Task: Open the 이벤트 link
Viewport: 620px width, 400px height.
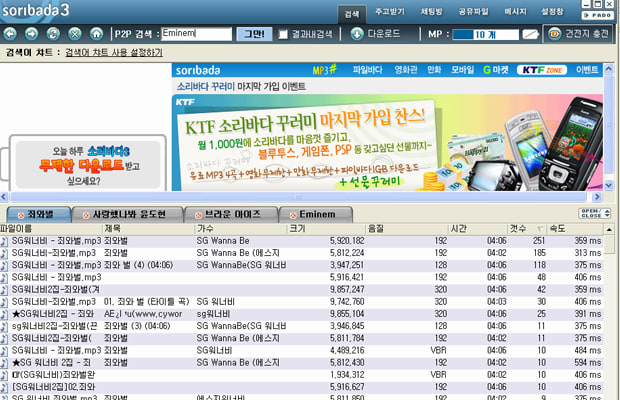Action: pos(587,70)
